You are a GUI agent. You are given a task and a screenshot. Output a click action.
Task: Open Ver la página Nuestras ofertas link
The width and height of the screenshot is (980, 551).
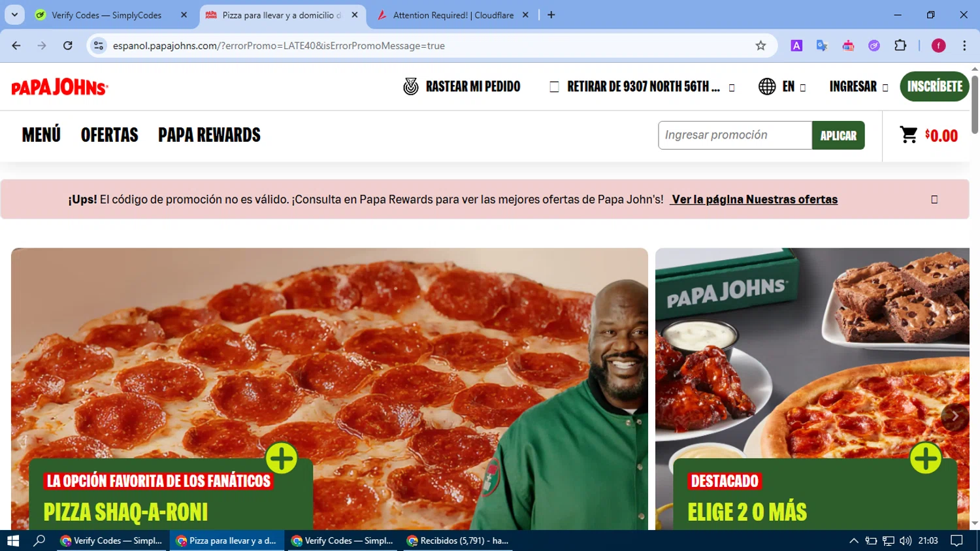pos(755,199)
